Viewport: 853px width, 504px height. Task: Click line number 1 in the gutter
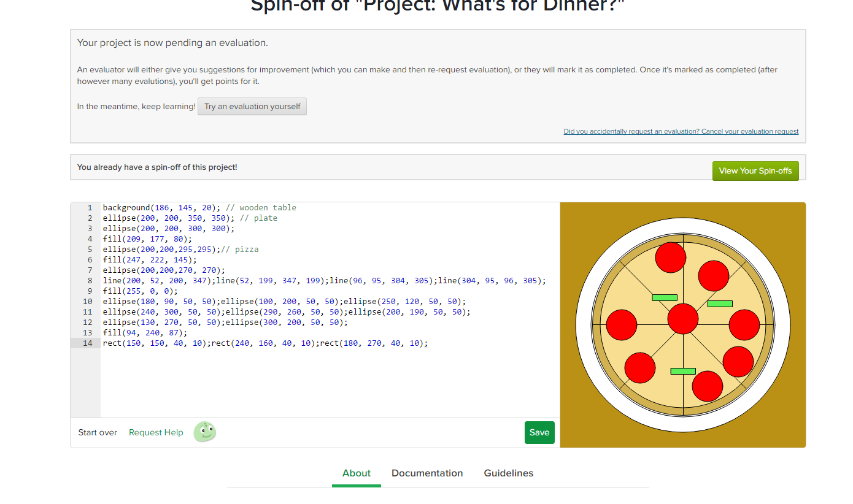point(90,207)
